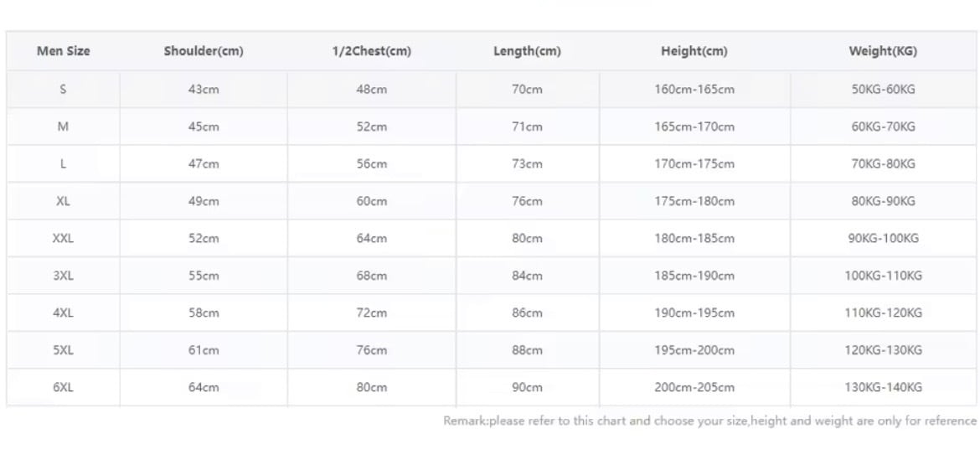The height and width of the screenshot is (465, 980).
Task: Click the 43cm shoulder cell
Action: point(204,89)
